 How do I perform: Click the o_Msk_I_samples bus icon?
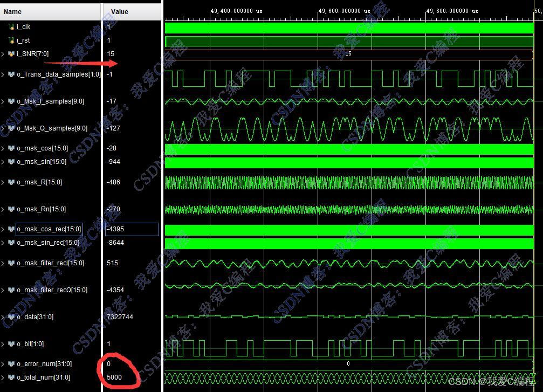click(11, 101)
